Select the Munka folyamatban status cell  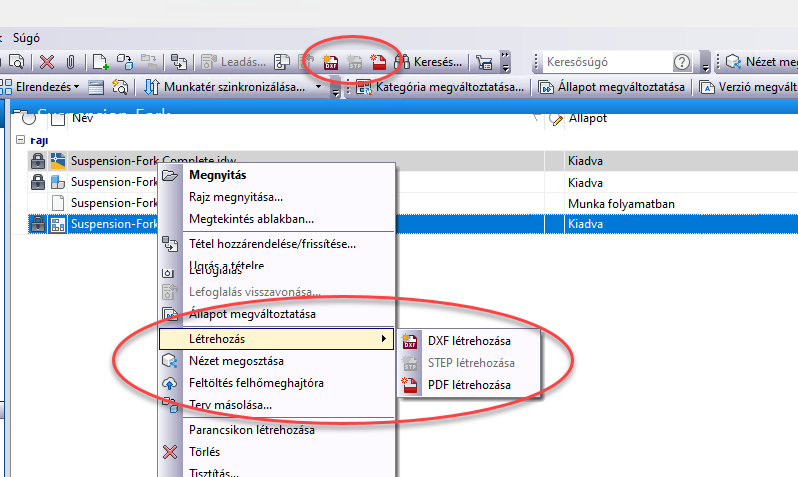click(621, 204)
